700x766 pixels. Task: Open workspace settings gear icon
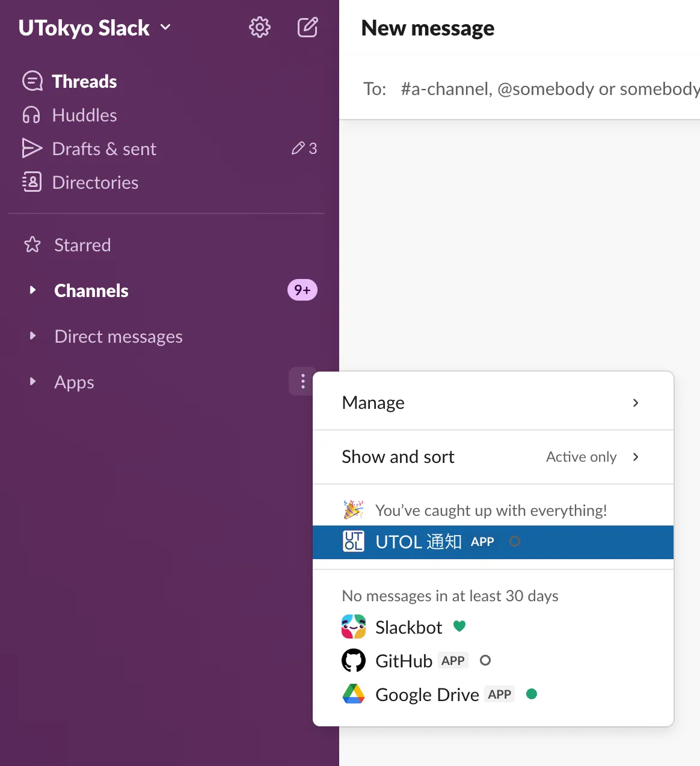pos(260,28)
